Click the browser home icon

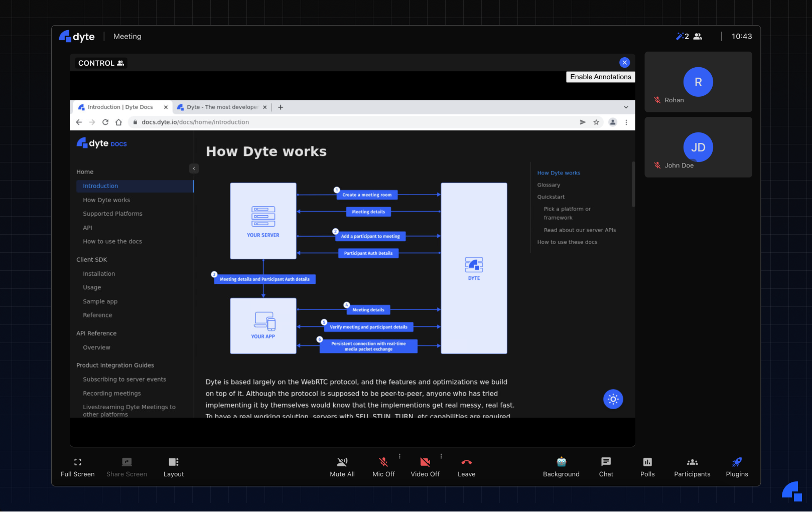pos(118,122)
